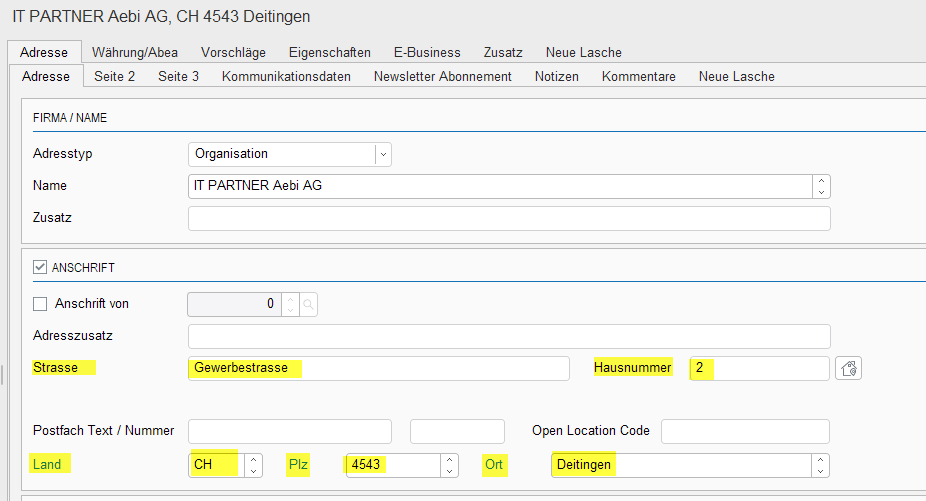Open the Newsletter Abonnement sub-tab
The height and width of the screenshot is (501, 926).
click(443, 77)
